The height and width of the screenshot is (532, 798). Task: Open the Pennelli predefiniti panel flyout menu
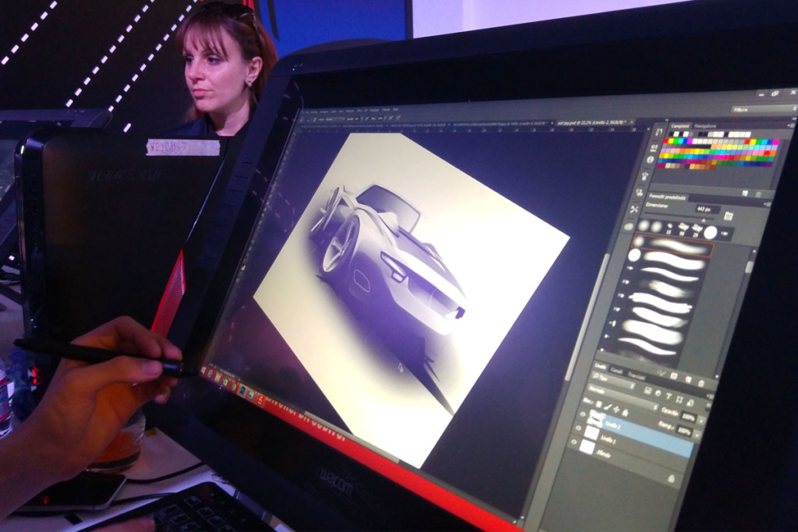pyautogui.click(x=767, y=203)
